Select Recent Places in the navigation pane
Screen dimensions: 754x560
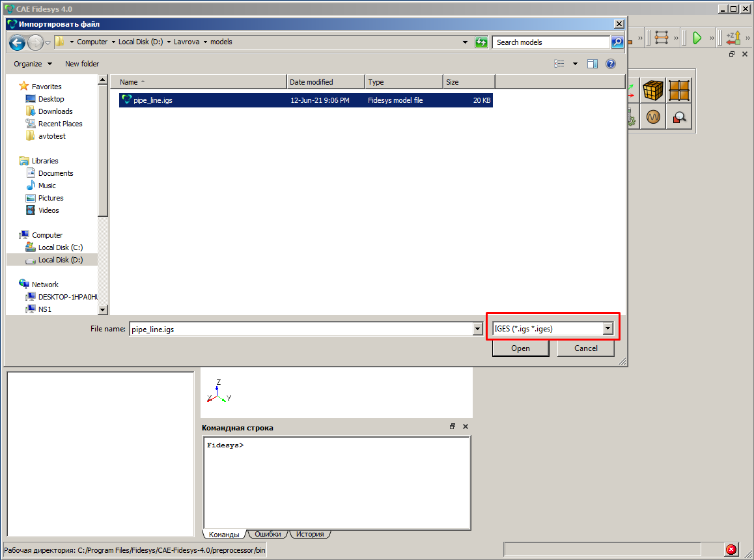point(60,124)
